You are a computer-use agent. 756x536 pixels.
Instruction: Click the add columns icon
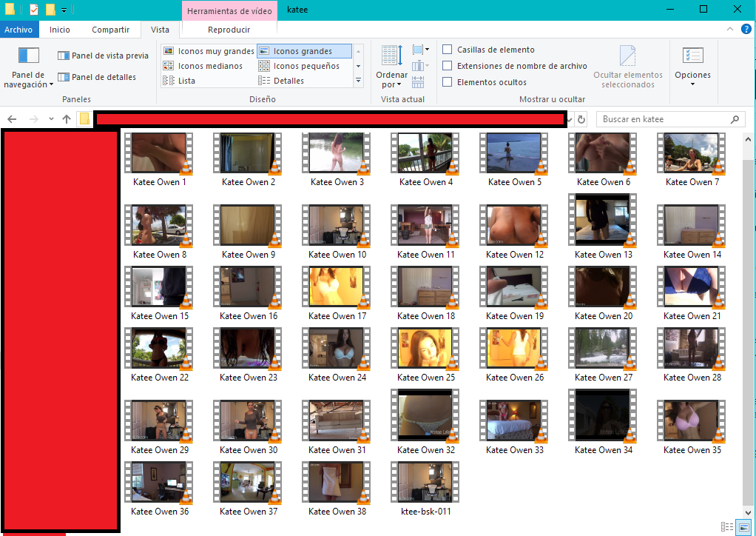click(420, 66)
